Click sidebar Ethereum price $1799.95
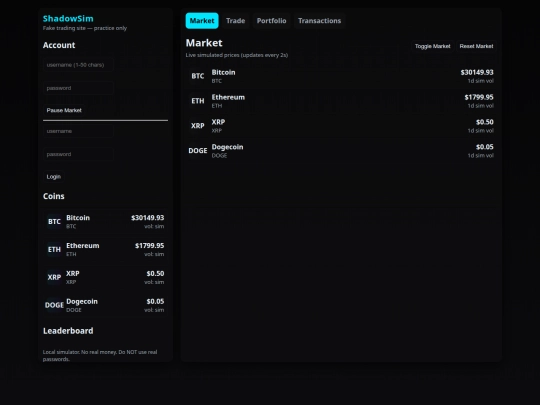This screenshot has height=405, width=540. point(149,246)
